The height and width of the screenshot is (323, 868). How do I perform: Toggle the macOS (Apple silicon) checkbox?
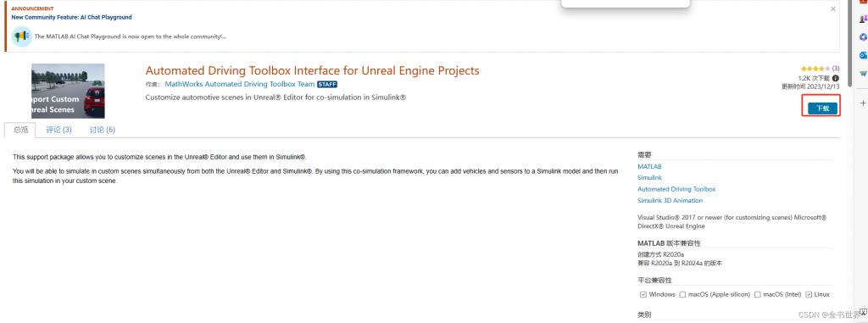click(682, 294)
